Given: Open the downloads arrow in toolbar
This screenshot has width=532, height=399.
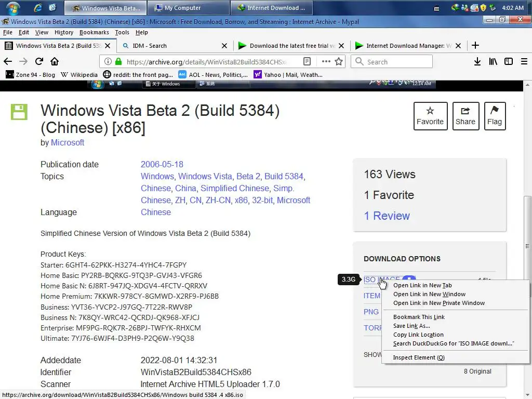Looking at the screenshot, I should pyautogui.click(x=477, y=61).
